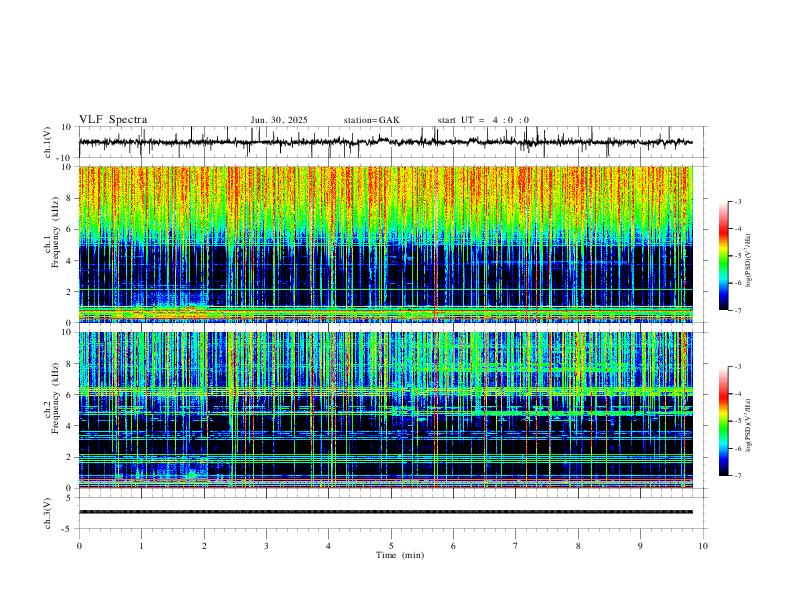Screen dimensions: 792x612
Task: Click inside the ch.1 spectrogram panel
Action: (386, 244)
